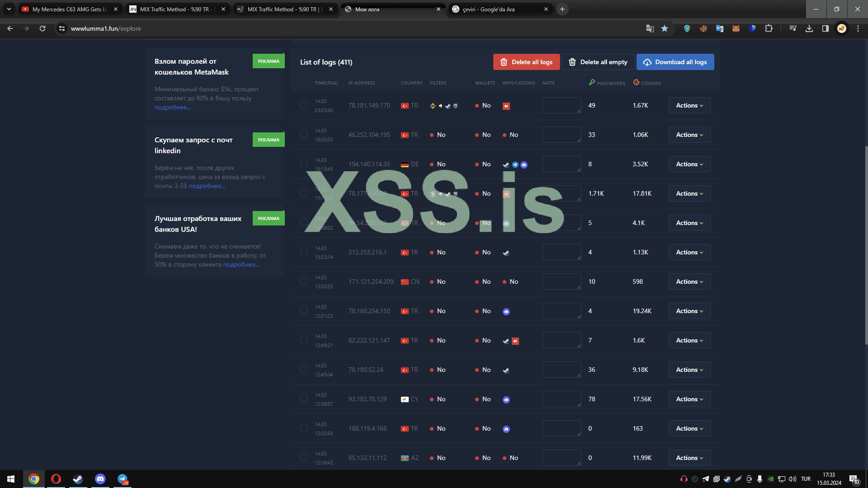The image size is (868, 488).
Task: Check the box for the 171.121.254.209 row
Action: tap(304, 281)
